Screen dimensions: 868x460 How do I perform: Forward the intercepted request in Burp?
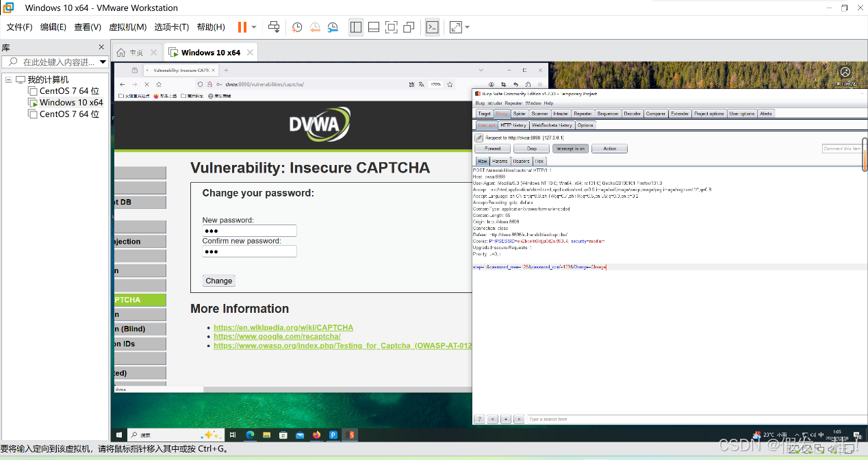point(492,149)
